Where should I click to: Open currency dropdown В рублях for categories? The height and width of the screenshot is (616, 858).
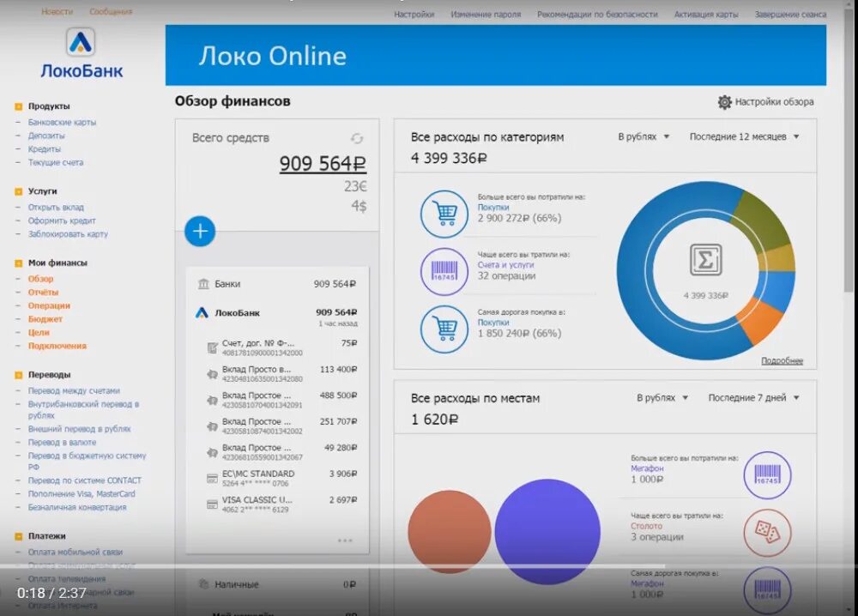643,136
